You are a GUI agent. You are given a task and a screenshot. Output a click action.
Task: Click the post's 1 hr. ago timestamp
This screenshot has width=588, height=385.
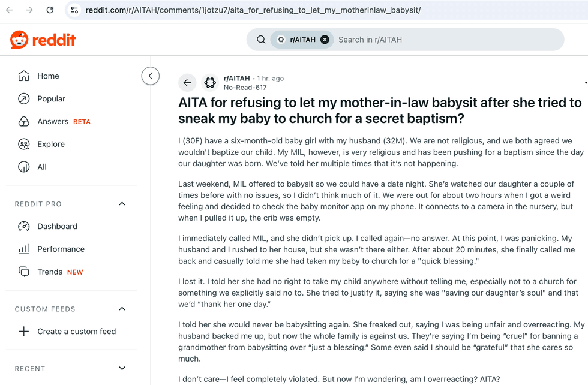click(271, 79)
